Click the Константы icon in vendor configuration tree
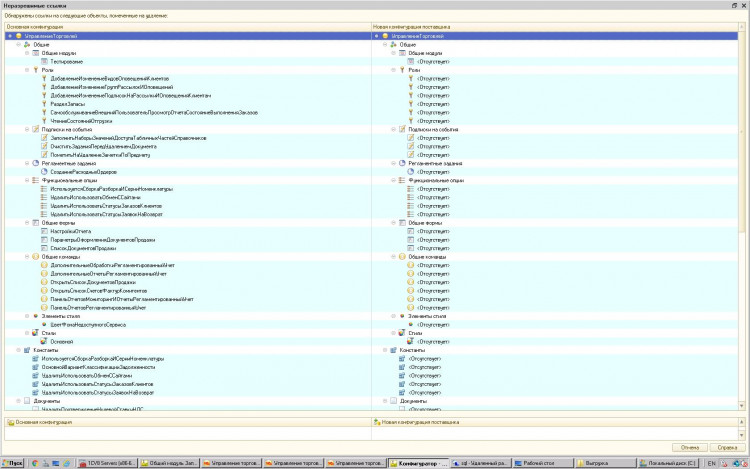 (393, 350)
